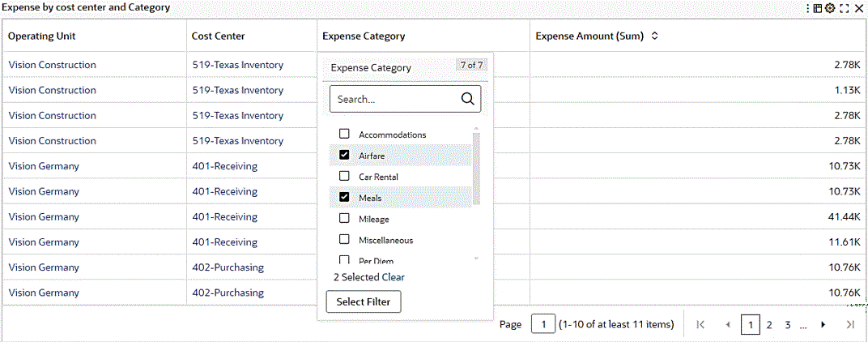Open the first 519-Texas Inventory link
The width and height of the screenshot is (868, 342).
click(x=237, y=65)
